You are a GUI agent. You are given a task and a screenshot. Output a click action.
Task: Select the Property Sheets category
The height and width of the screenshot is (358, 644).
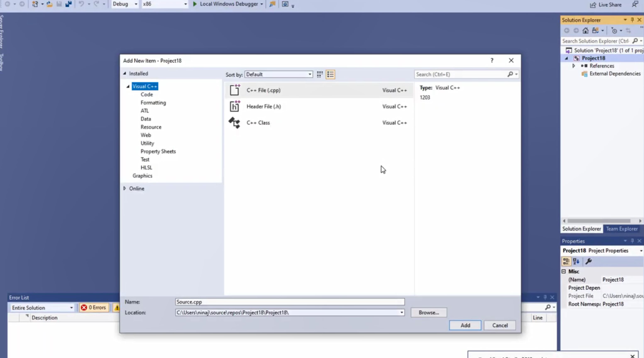158,151
